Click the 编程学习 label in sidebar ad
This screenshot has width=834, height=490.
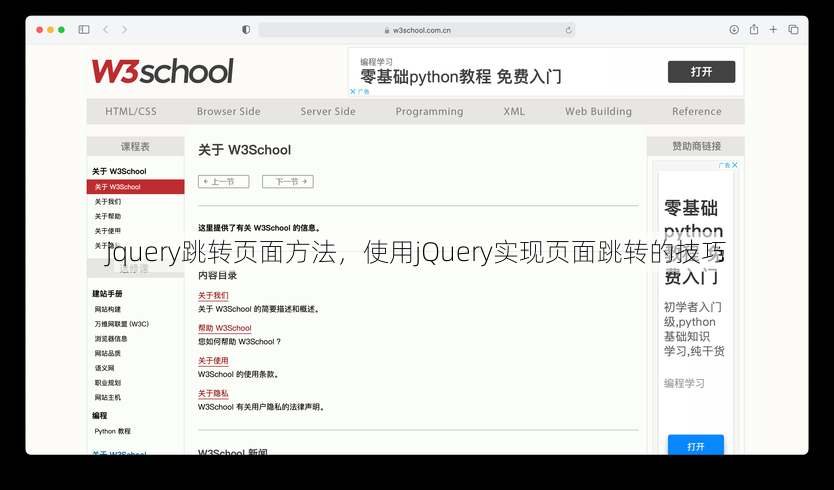pos(684,383)
